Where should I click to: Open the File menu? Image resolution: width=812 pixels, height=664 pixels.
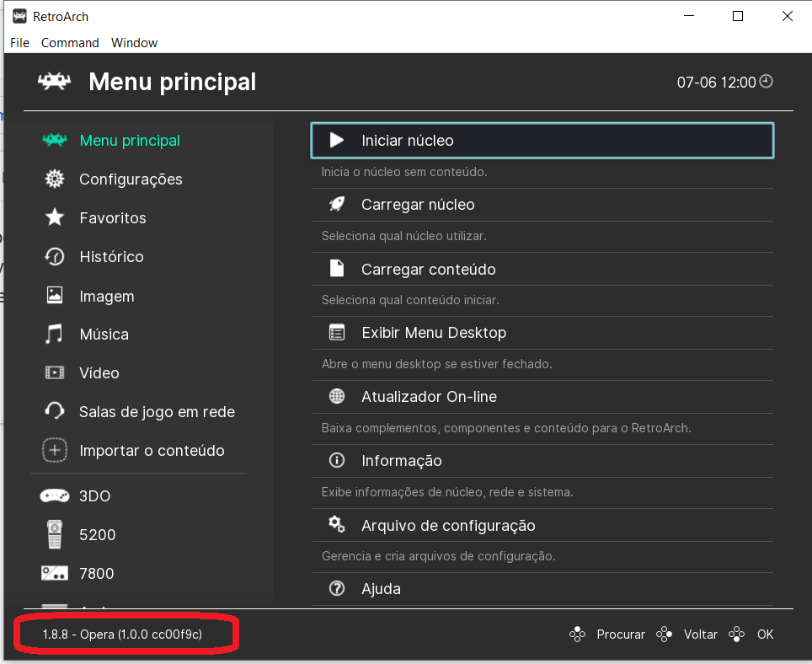pyautogui.click(x=19, y=43)
